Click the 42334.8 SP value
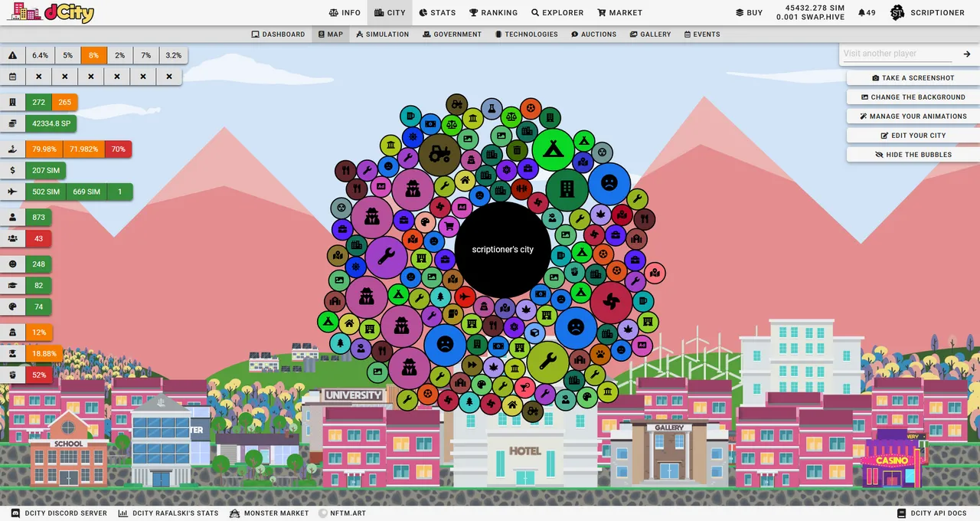The image size is (980, 521). [51, 123]
